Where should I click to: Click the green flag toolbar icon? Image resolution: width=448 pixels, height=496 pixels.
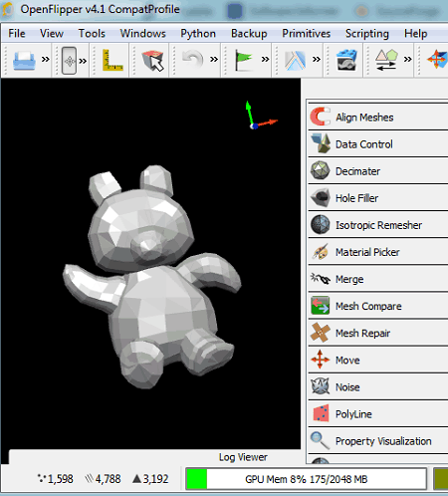(x=244, y=60)
